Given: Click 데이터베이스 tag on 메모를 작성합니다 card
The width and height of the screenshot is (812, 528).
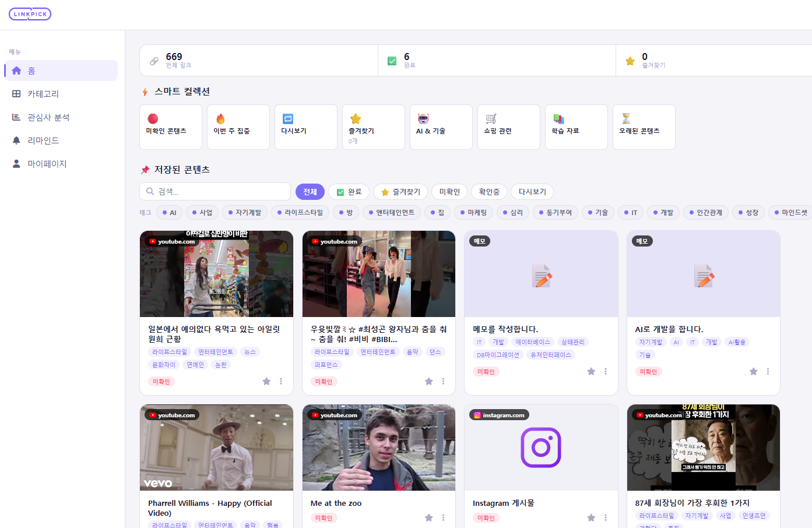Looking at the screenshot, I should [533, 342].
